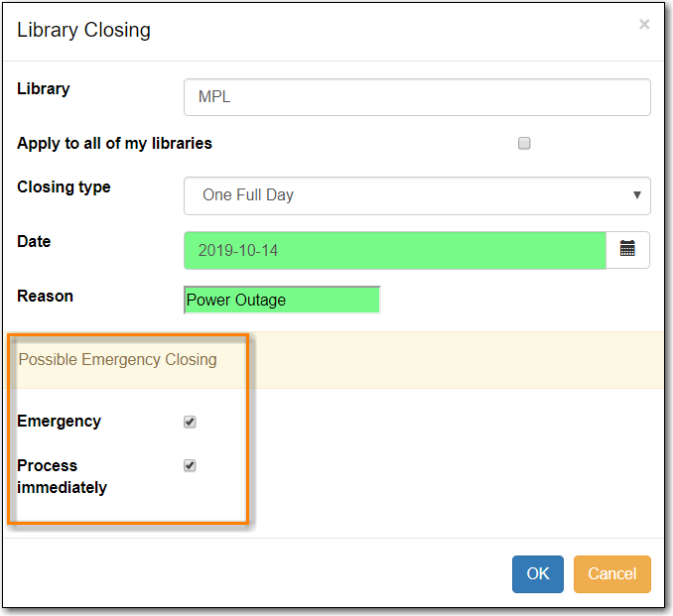Uncheck the Emergency checkbox
This screenshot has height=616, width=673.
[x=190, y=422]
